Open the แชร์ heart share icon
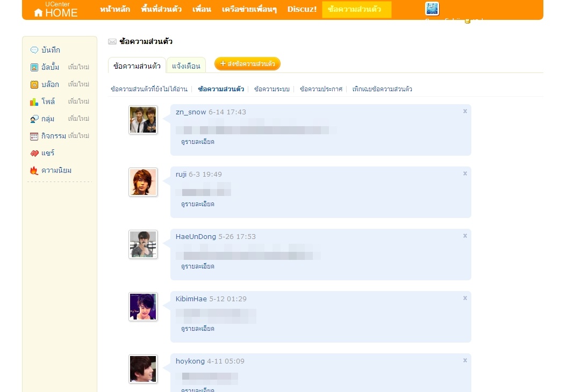This screenshot has height=392, width=574. click(x=34, y=153)
